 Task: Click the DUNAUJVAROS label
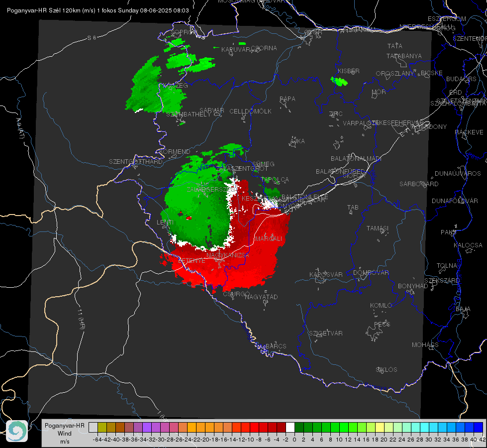pos(458,174)
